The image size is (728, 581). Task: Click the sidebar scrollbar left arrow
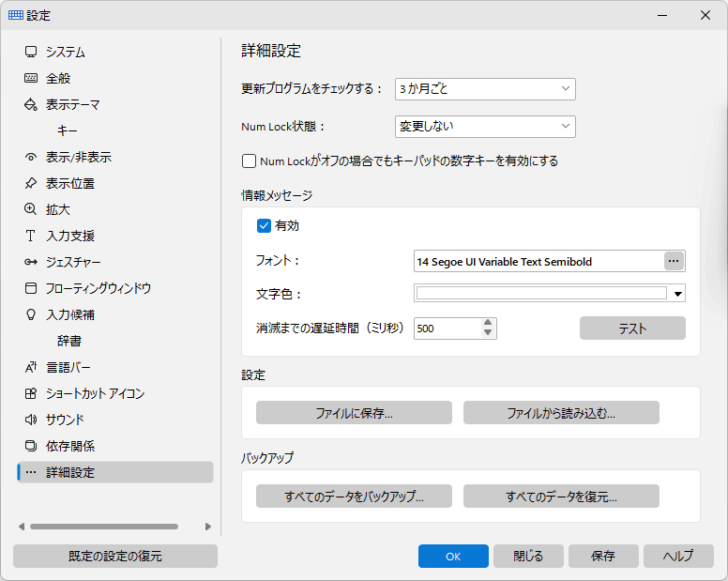pos(22,527)
